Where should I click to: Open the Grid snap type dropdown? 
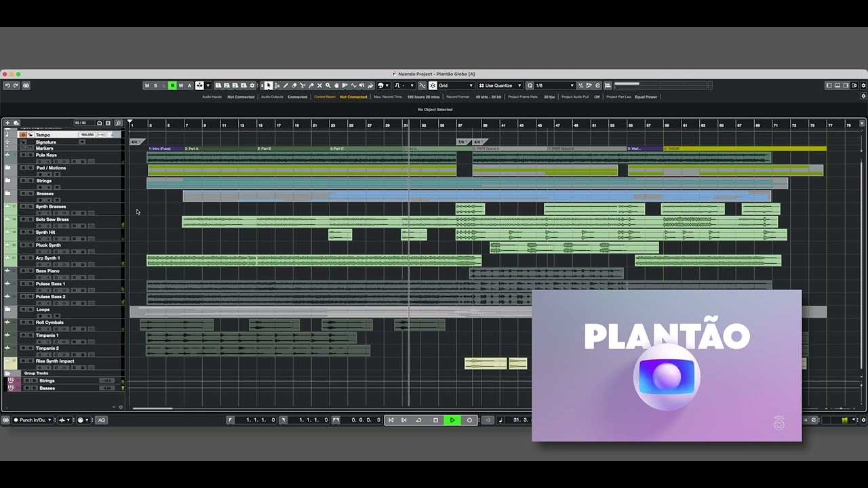(456, 85)
